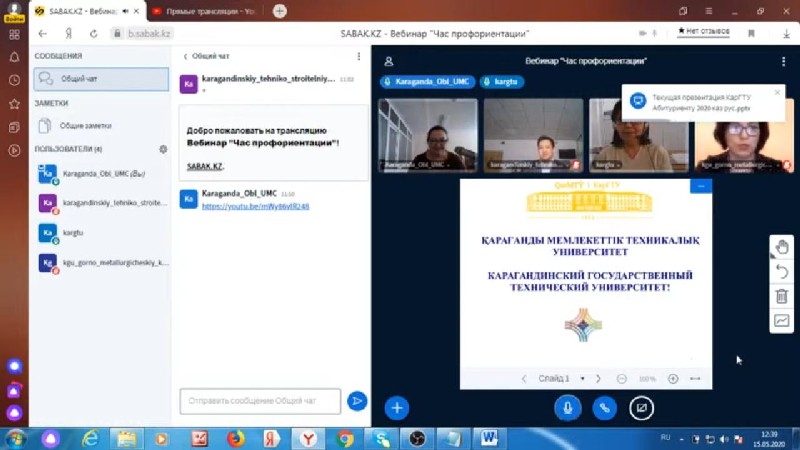800x450 pixels.
Task: Open chat options three-dot menu
Action: coord(359,56)
